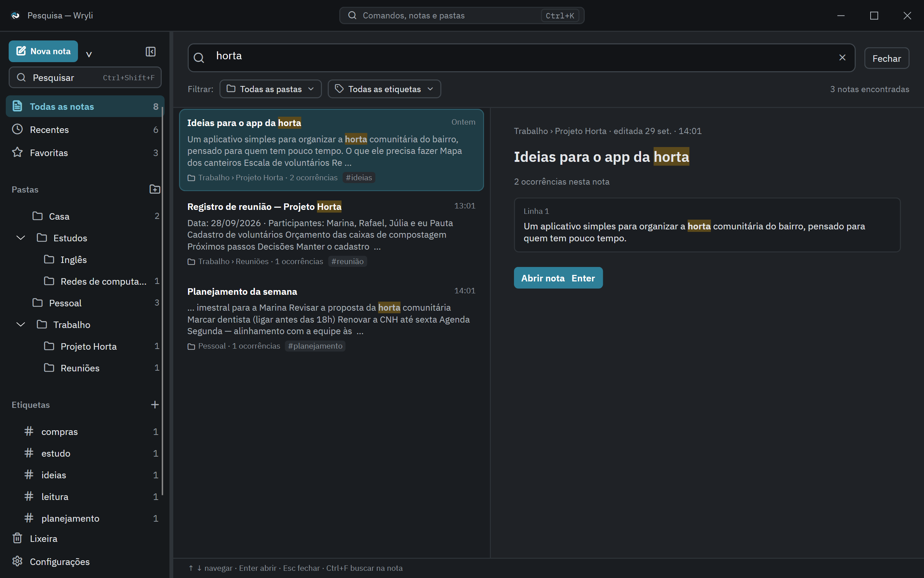Image resolution: width=924 pixels, height=578 pixels.
Task: Clear the search field with the X icon
Action: click(x=842, y=58)
